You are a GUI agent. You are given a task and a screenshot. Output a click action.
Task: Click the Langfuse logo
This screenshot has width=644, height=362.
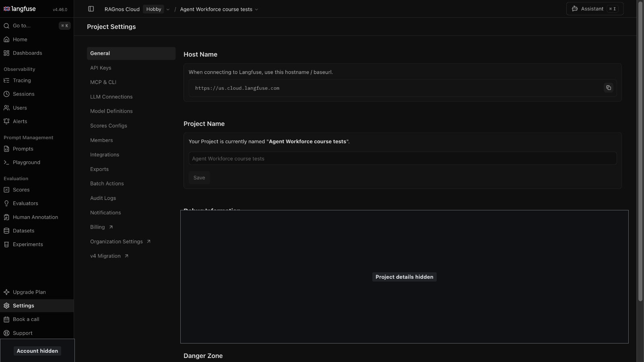20,9
